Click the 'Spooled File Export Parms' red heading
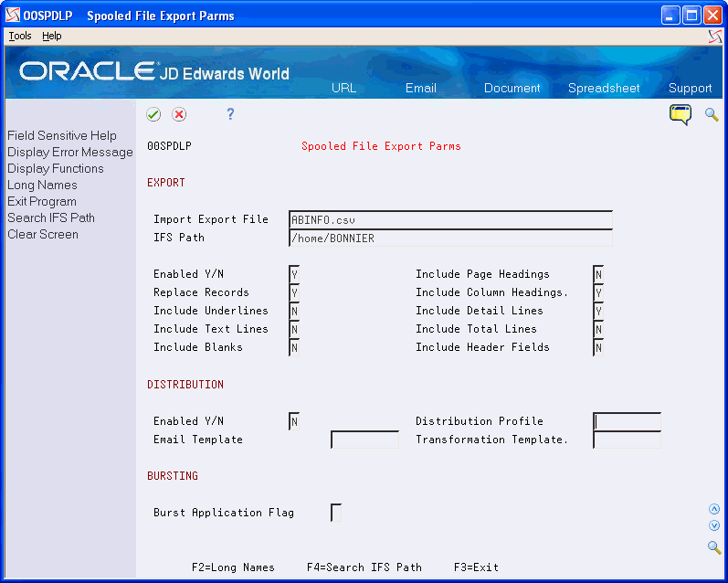Image resolution: width=728 pixels, height=583 pixels. (381, 146)
